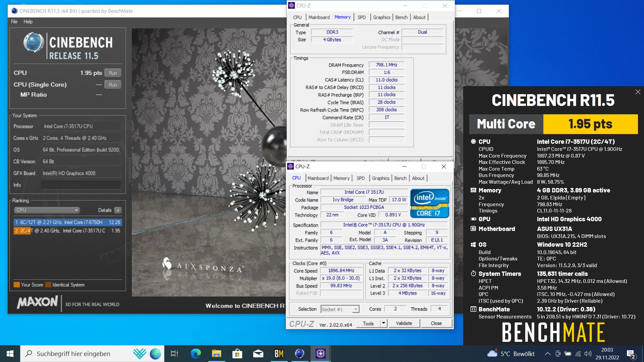Click the CPU-Z icon in lower window title bar
644x362 pixels.
click(291, 167)
